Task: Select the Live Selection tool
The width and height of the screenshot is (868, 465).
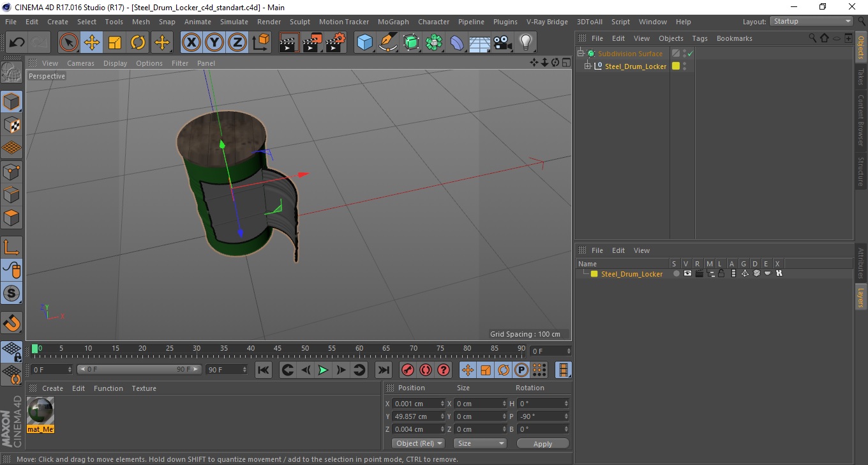Action: [69, 43]
